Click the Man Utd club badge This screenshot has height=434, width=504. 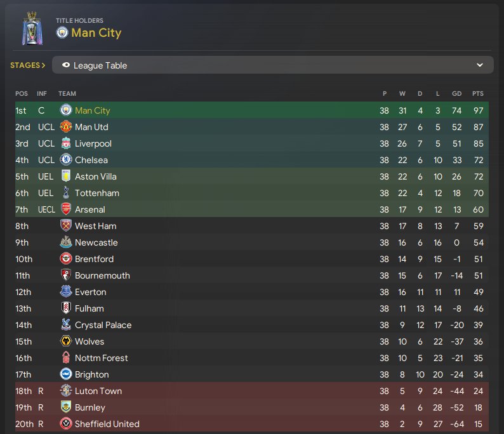click(x=66, y=127)
